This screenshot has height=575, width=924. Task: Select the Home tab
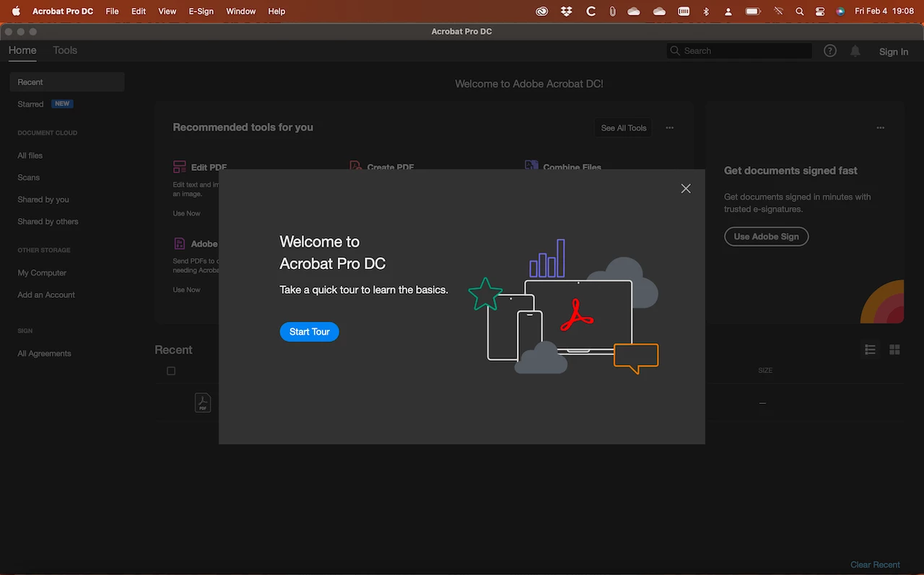(22, 51)
